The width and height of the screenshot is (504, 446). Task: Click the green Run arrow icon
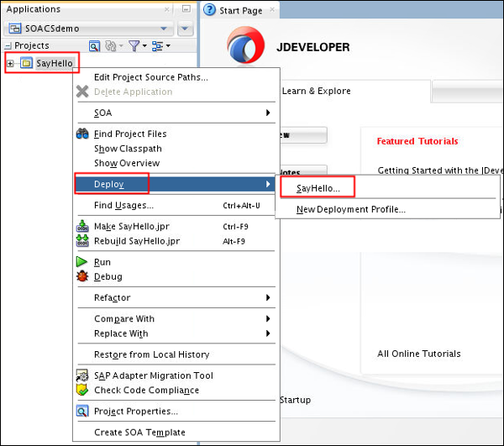tap(81, 262)
